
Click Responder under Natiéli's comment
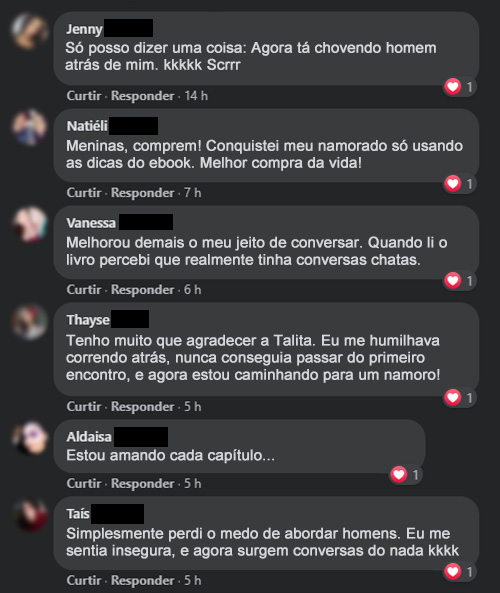click(143, 192)
